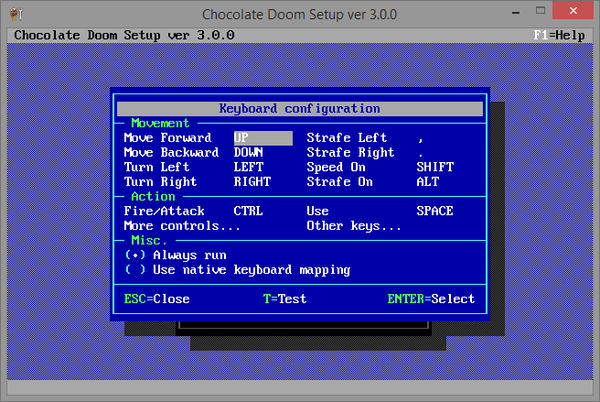This screenshot has height=402, width=600.
Task: Click the Strafe Left label
Action: click(347, 138)
